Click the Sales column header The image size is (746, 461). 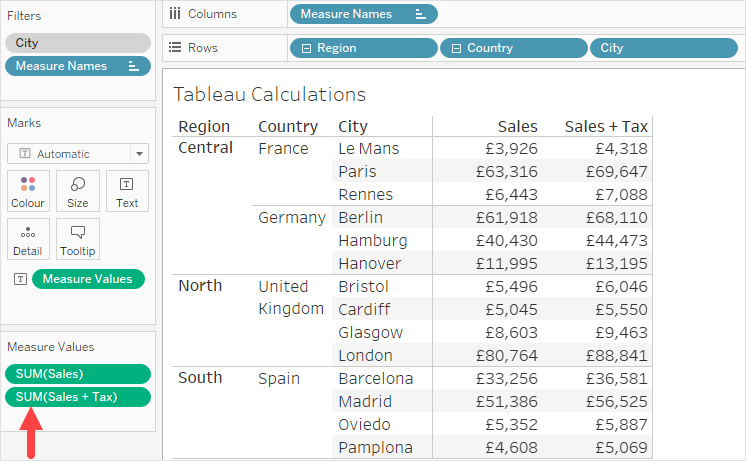517,127
